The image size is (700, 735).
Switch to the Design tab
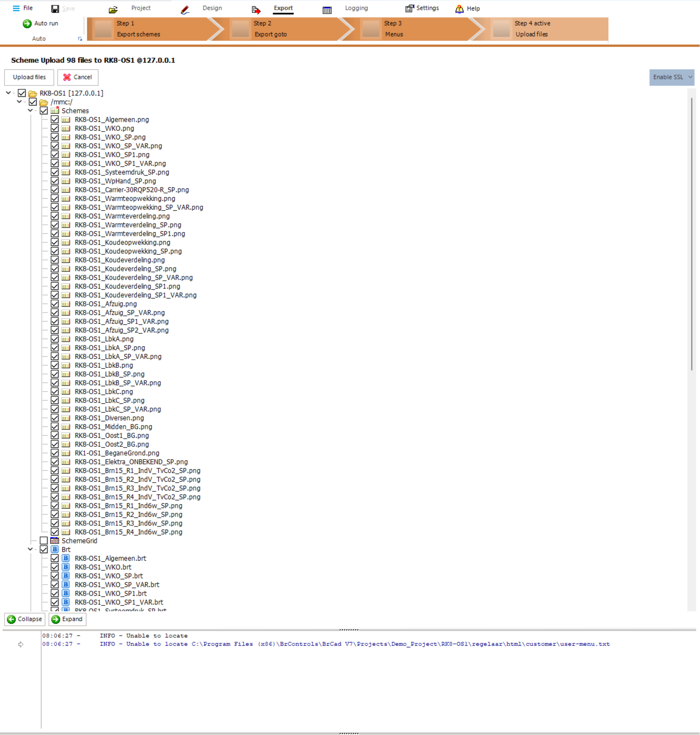[x=212, y=8]
